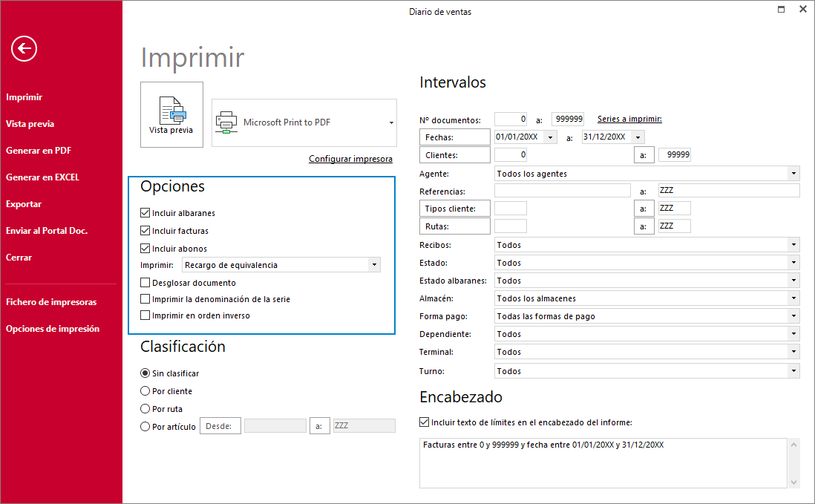Click the Tipos cliente button

pos(455,209)
